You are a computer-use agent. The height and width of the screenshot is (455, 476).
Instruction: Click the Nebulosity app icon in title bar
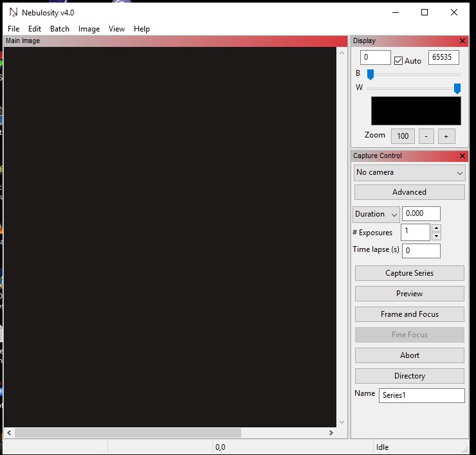point(14,12)
